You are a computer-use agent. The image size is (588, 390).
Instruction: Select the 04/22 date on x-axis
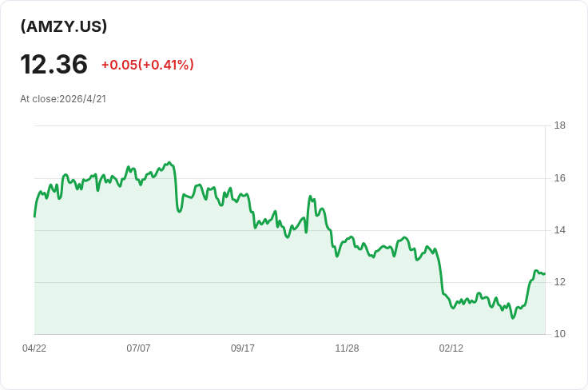click(x=34, y=348)
